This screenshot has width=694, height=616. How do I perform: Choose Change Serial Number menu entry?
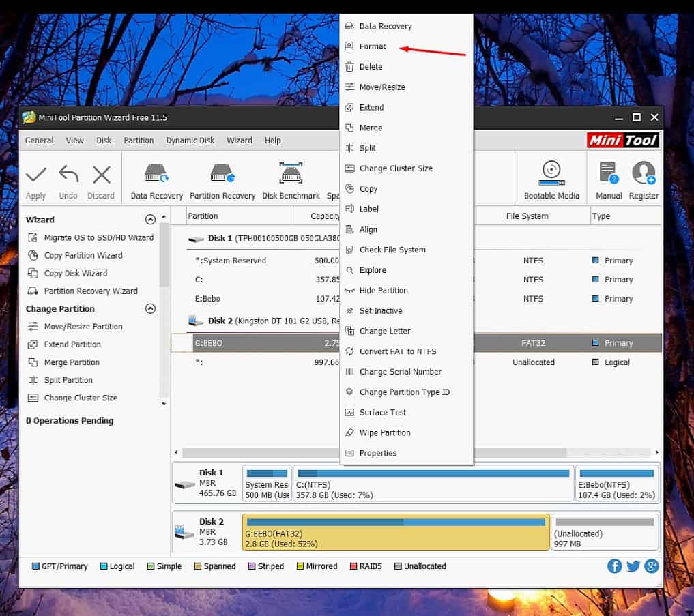[x=406, y=372]
